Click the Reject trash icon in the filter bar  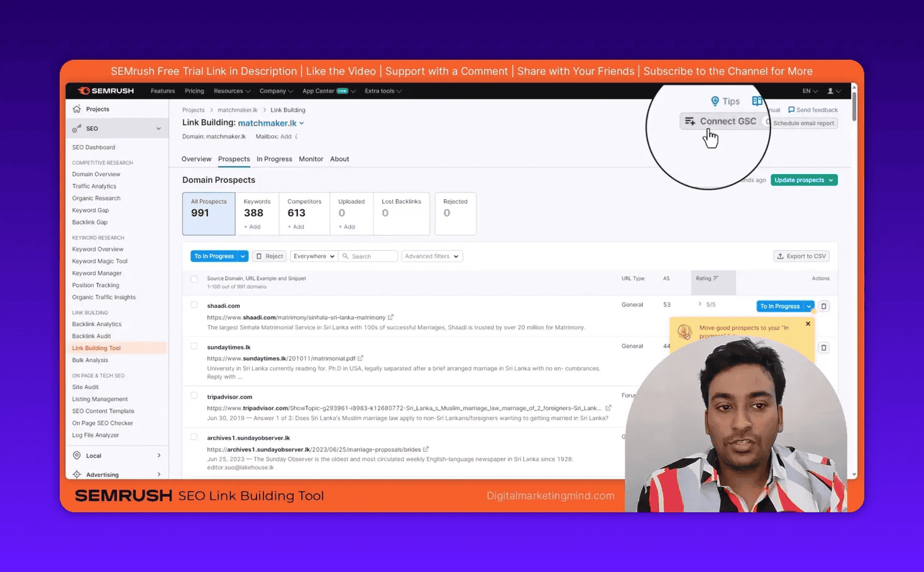pyautogui.click(x=260, y=256)
